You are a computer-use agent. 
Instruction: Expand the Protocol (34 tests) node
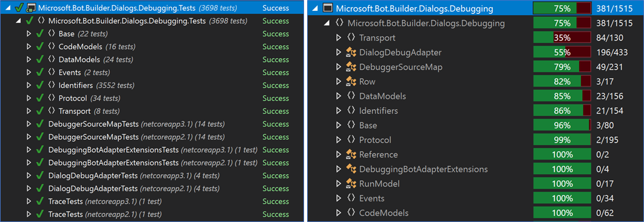coord(29,98)
